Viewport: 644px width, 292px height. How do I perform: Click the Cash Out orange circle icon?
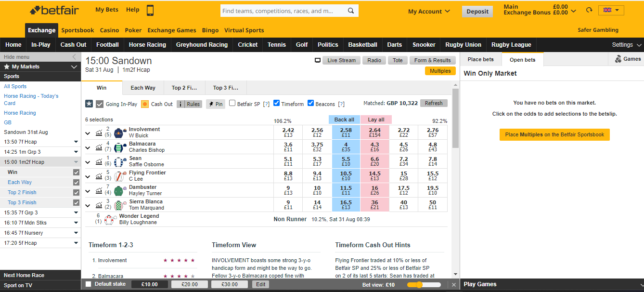145,104
